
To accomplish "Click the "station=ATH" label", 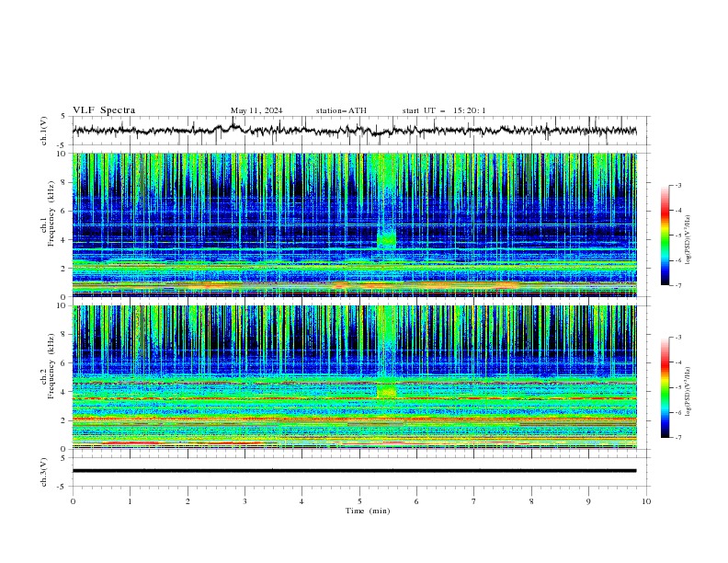I will tap(341, 110).
